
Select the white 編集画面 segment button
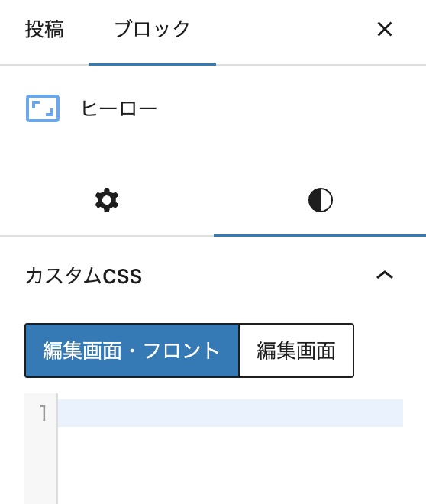coord(296,351)
